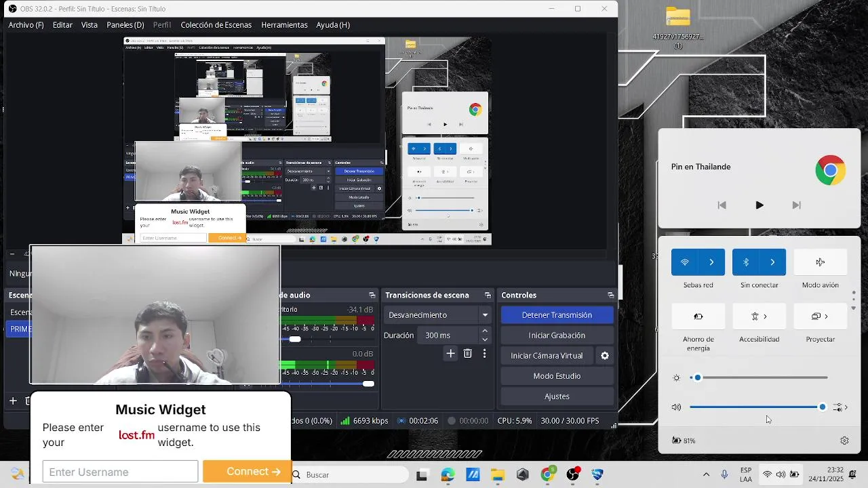
Task: Open notification bell in system tray
Action: [853, 474]
